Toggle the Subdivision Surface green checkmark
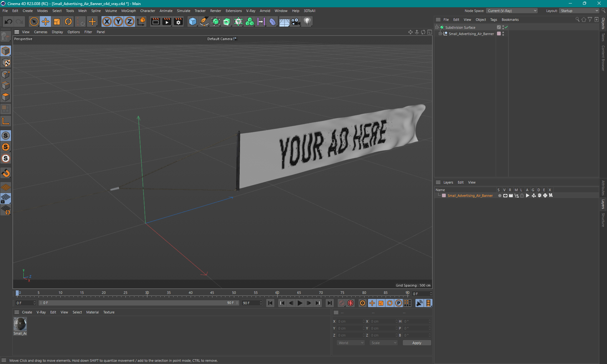Viewport: 607px width, 364px height. click(x=506, y=27)
